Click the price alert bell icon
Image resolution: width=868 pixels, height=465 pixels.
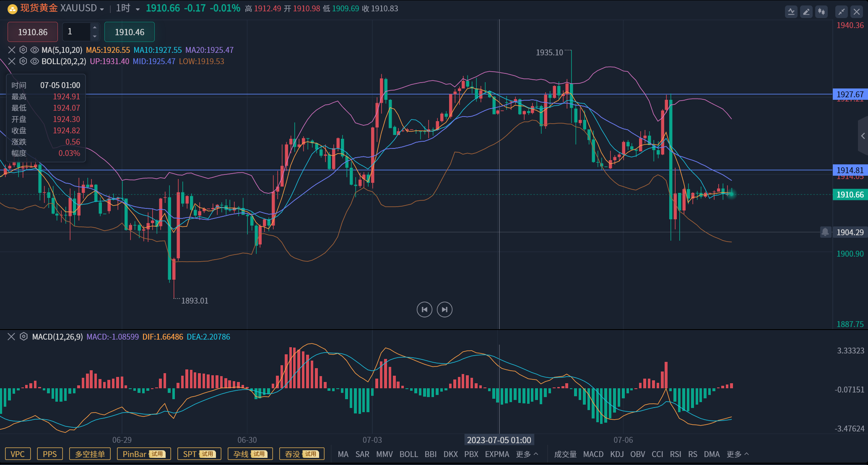point(826,232)
